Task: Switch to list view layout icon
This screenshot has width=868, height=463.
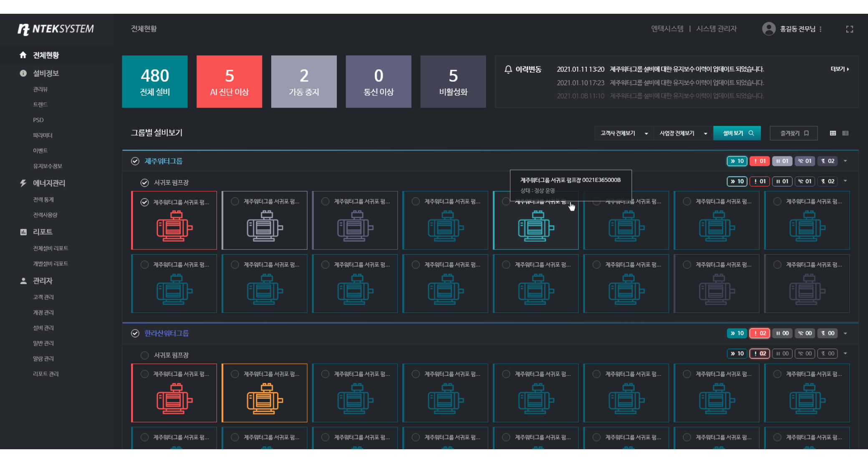Action: (845, 133)
